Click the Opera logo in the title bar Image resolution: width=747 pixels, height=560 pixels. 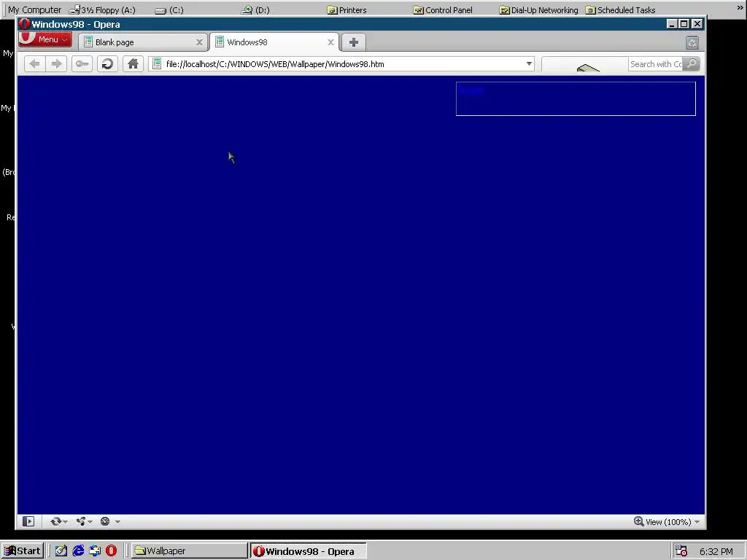(24, 24)
